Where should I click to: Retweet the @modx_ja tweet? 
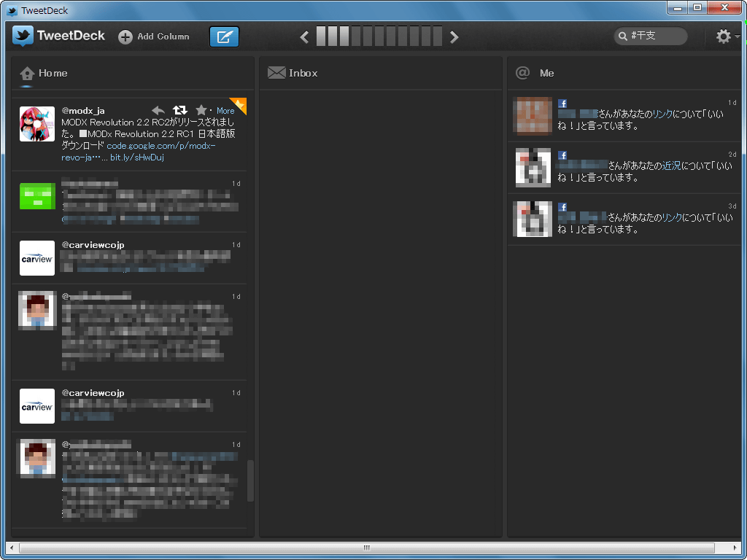179,111
